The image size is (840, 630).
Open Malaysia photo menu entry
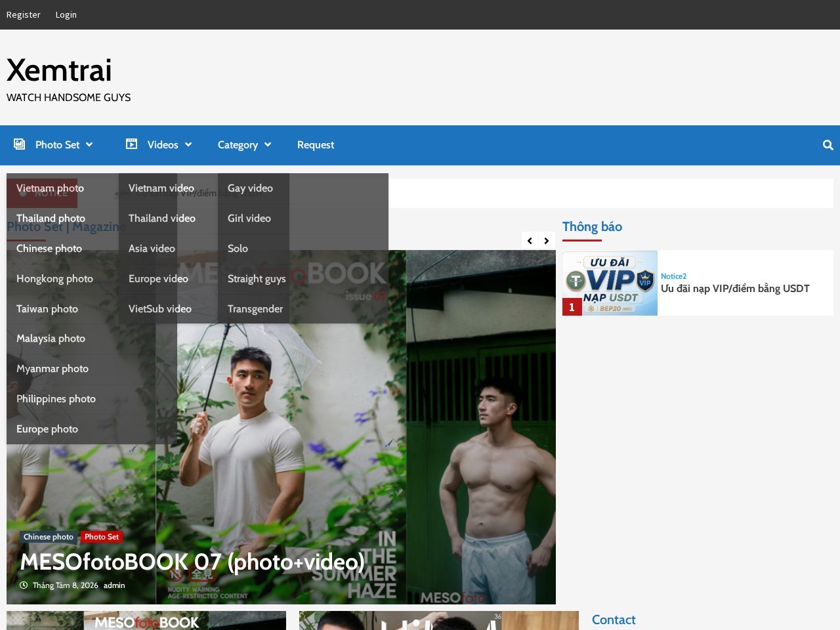point(51,339)
